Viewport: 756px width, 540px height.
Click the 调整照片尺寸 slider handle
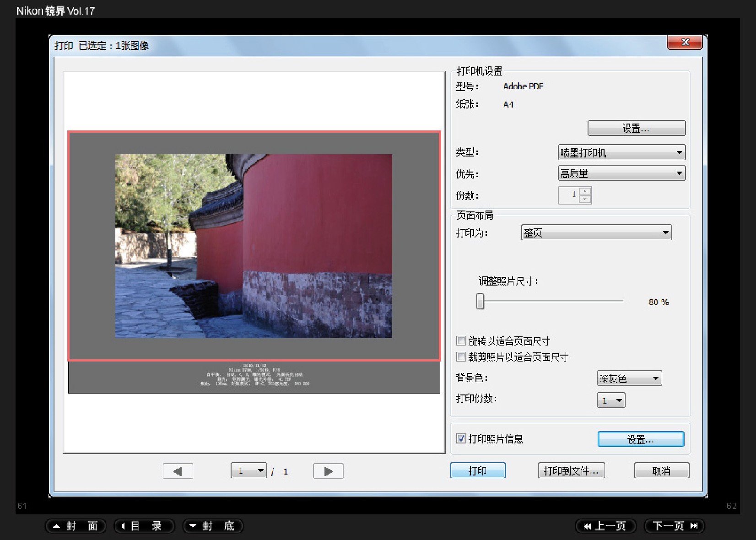point(480,301)
